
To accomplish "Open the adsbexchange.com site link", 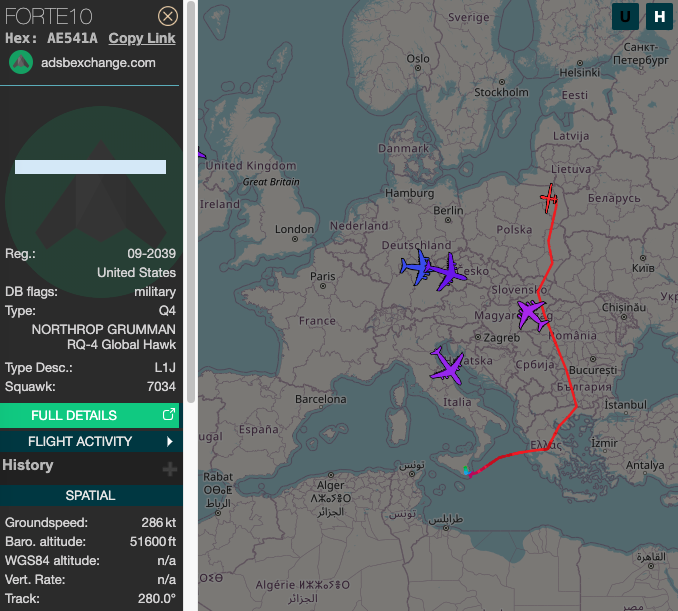I will click(98, 62).
